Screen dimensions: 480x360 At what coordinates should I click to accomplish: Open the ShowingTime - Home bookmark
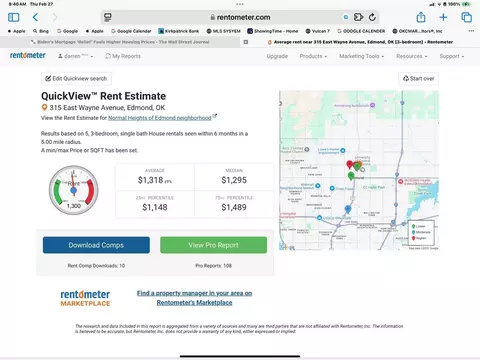[273, 31]
